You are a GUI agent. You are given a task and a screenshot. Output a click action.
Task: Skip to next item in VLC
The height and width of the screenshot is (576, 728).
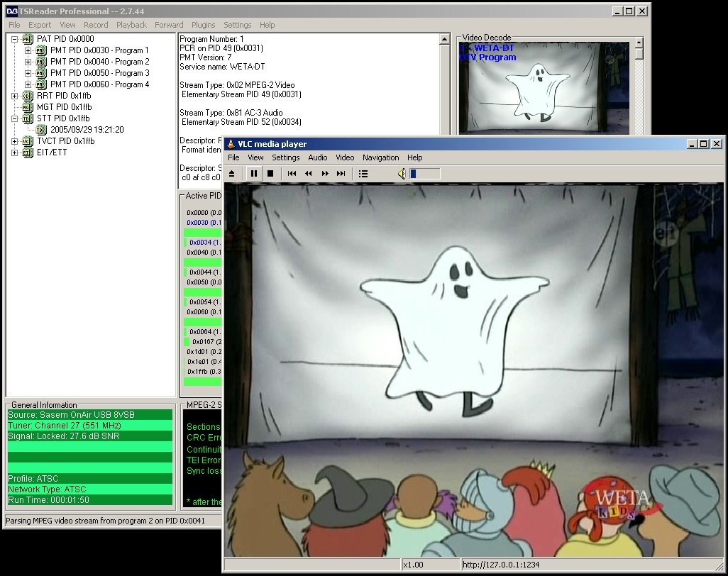pos(341,174)
